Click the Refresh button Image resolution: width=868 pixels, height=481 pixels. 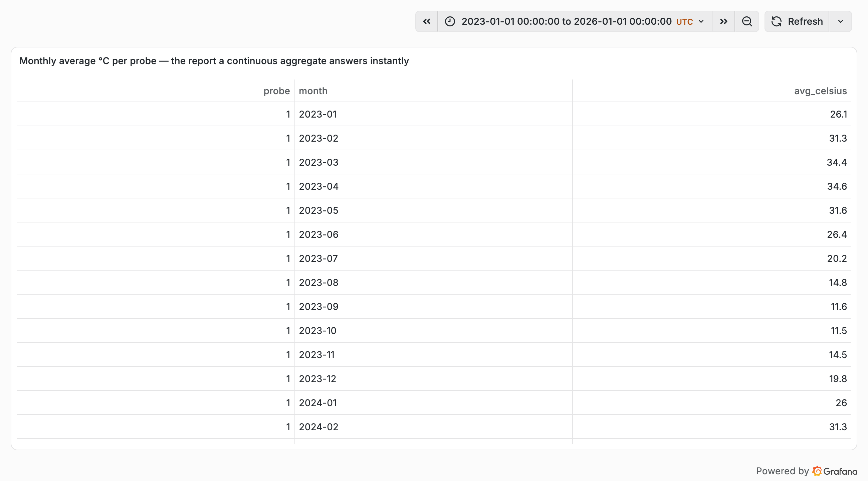(x=797, y=22)
